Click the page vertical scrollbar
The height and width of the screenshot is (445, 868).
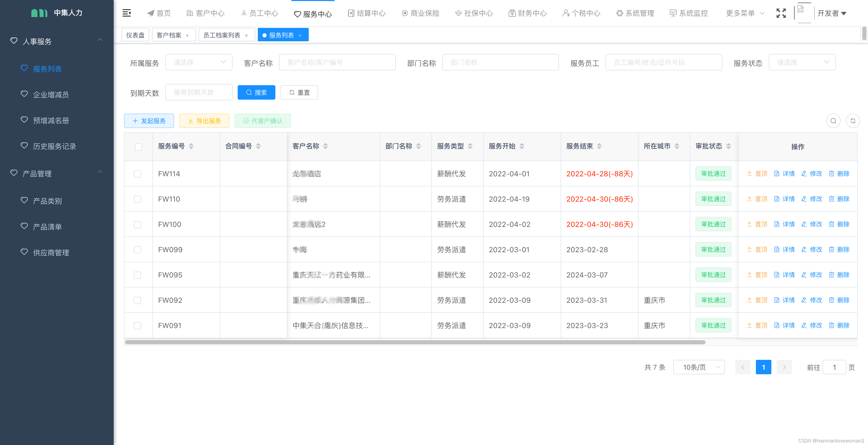point(864,34)
